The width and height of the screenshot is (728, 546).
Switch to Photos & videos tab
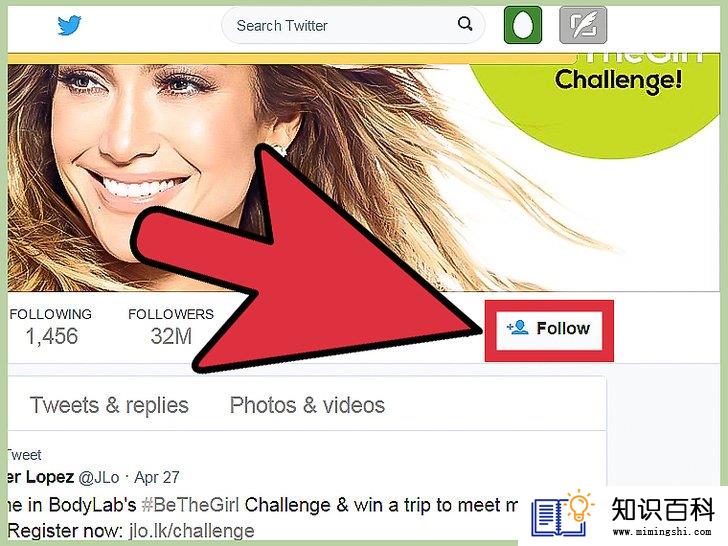tap(307, 405)
